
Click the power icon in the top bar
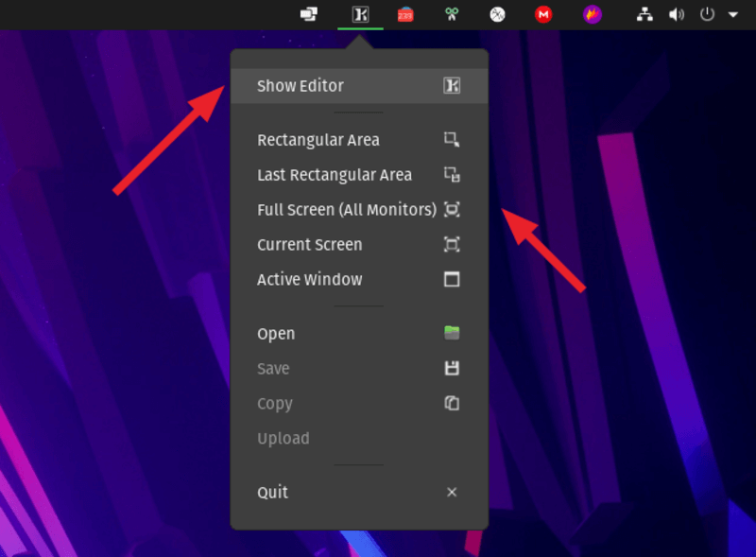tap(708, 14)
